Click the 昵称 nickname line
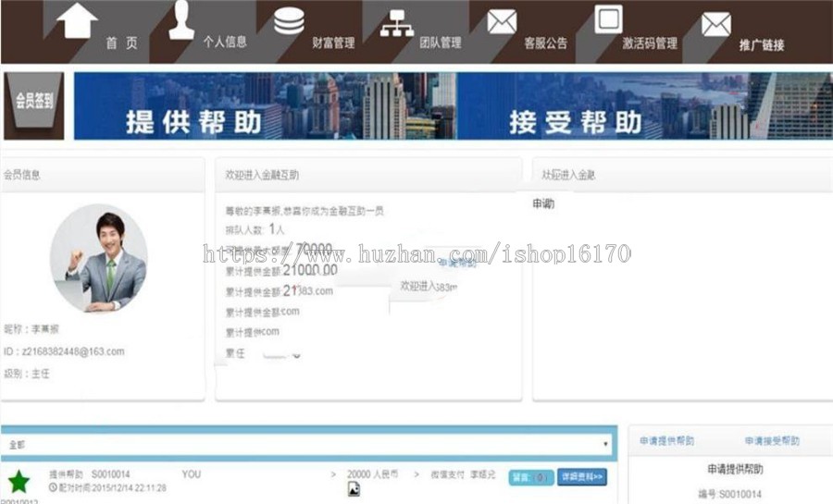 (x=31, y=329)
